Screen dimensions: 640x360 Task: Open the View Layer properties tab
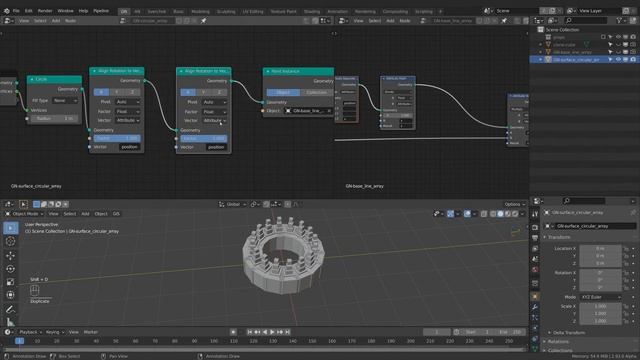(535, 249)
